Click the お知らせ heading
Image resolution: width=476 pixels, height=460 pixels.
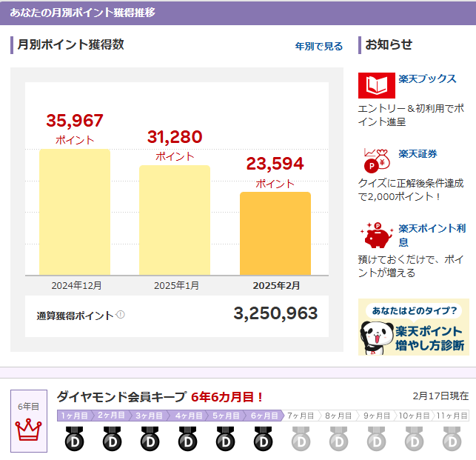point(389,44)
